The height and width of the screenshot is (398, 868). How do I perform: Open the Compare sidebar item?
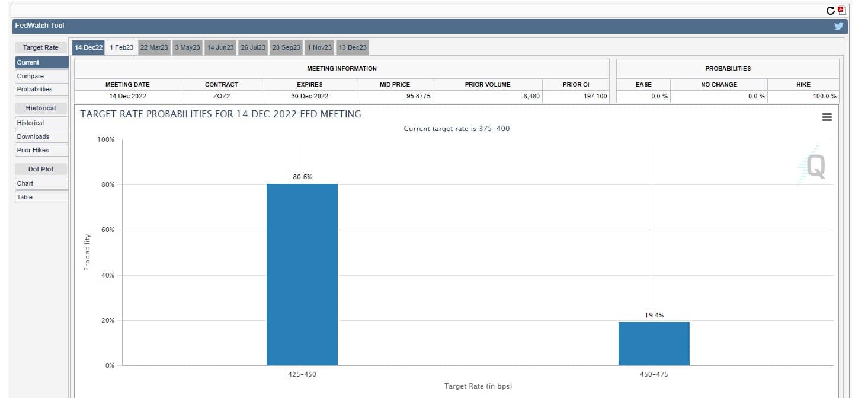41,76
